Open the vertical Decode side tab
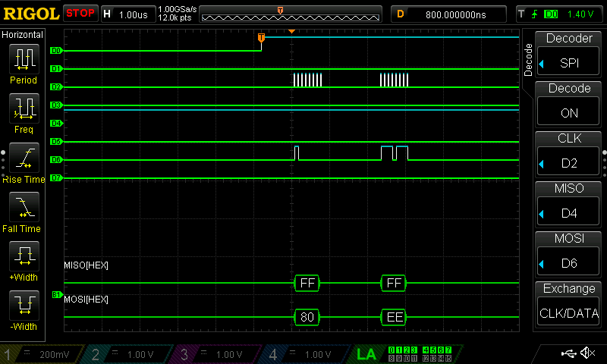The height and width of the screenshot is (364, 607). [528, 60]
